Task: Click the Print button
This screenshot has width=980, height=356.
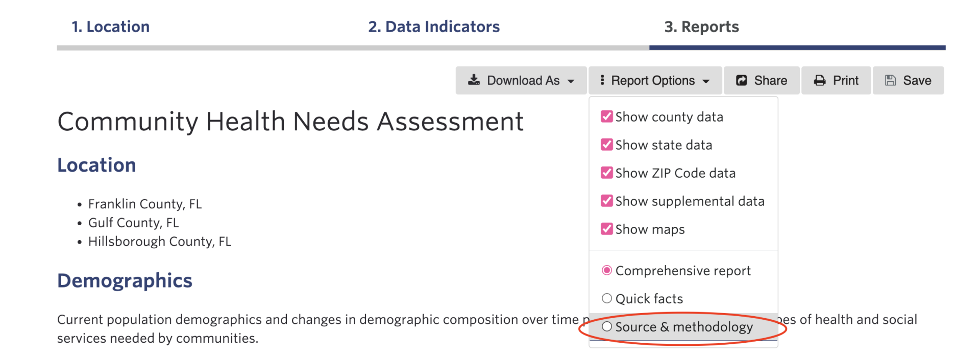Action: [x=836, y=80]
